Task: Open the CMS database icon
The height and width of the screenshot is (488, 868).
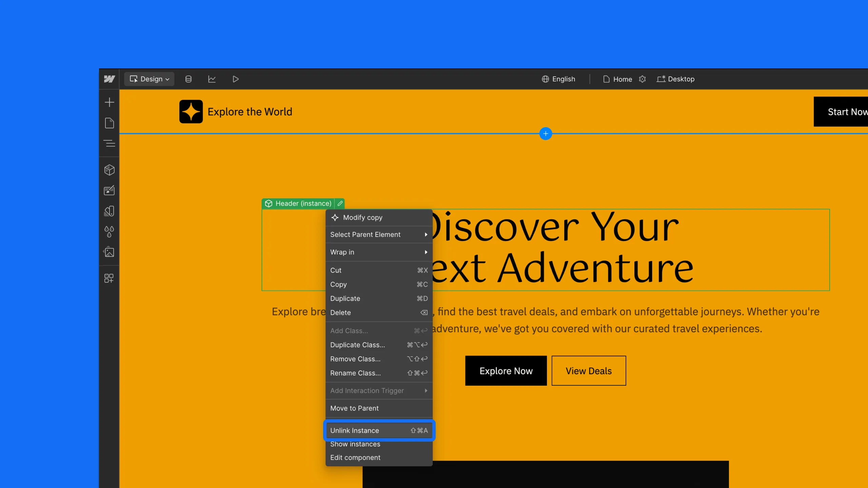Action: [189, 79]
